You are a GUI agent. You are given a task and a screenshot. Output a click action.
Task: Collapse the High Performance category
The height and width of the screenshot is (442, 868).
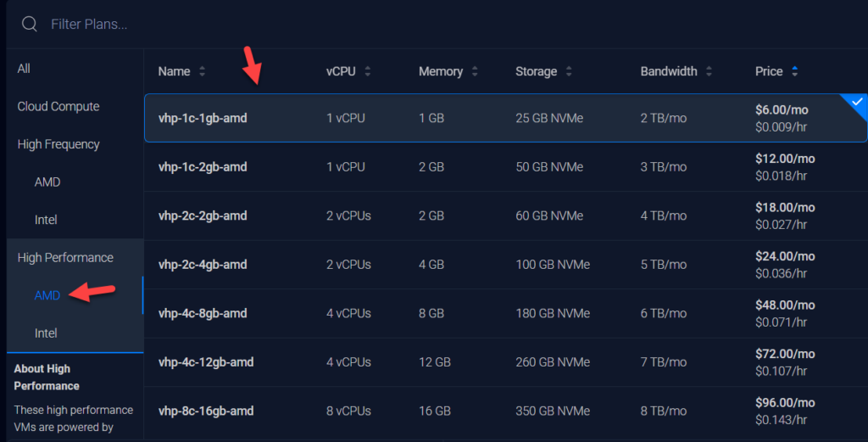pos(65,258)
